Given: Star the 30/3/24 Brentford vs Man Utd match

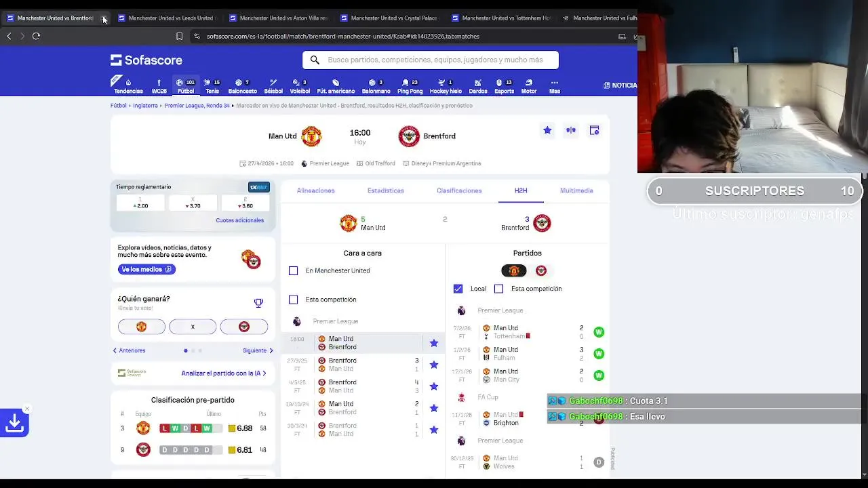Looking at the screenshot, I should point(434,430).
